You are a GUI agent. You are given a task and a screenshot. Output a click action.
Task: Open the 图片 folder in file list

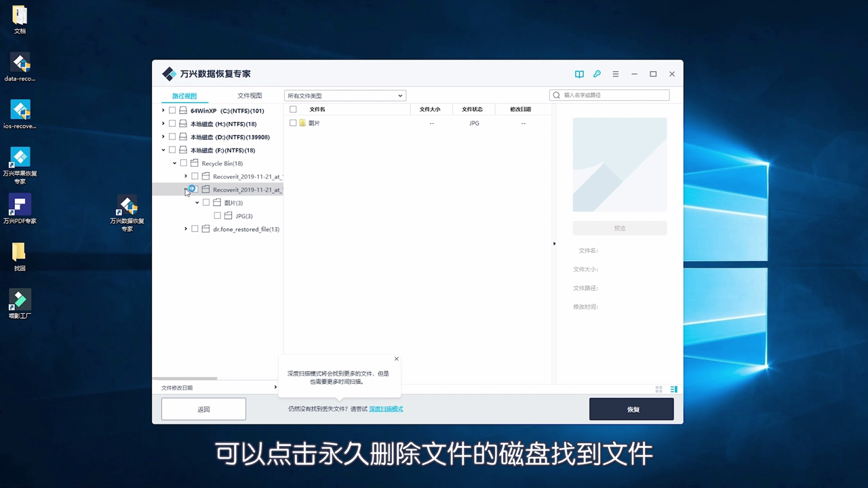tap(315, 123)
